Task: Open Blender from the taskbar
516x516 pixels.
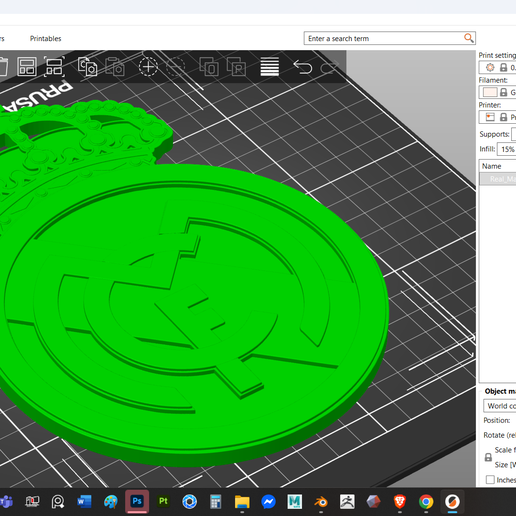Action: (321, 501)
